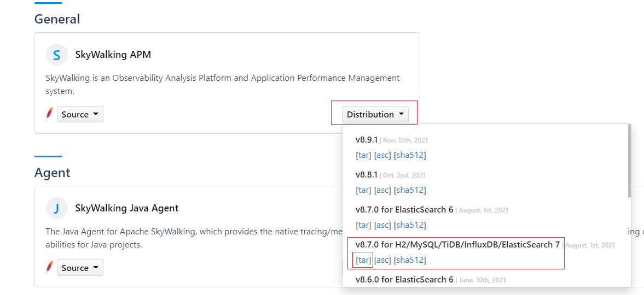
Task: Open the v8.9.1 asc signature link
Action: click(x=383, y=156)
